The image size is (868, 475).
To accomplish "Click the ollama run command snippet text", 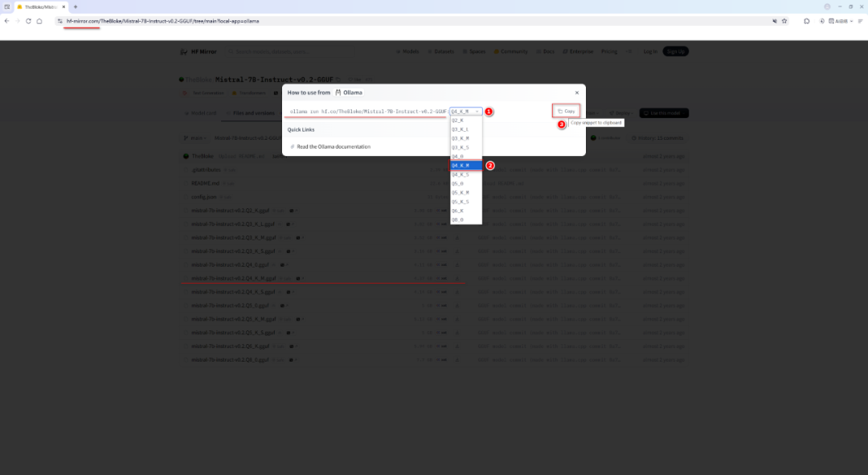I will point(368,111).
